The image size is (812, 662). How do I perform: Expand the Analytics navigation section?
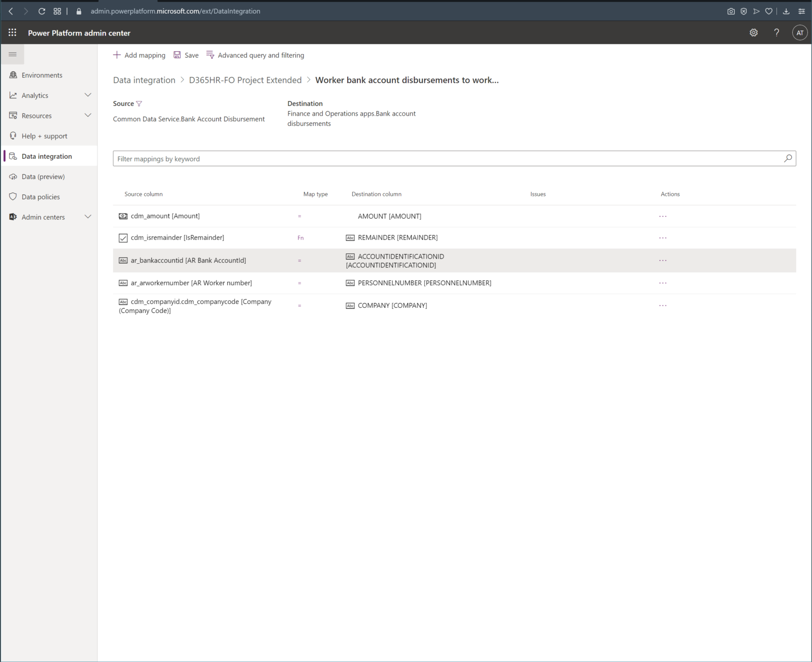[88, 95]
